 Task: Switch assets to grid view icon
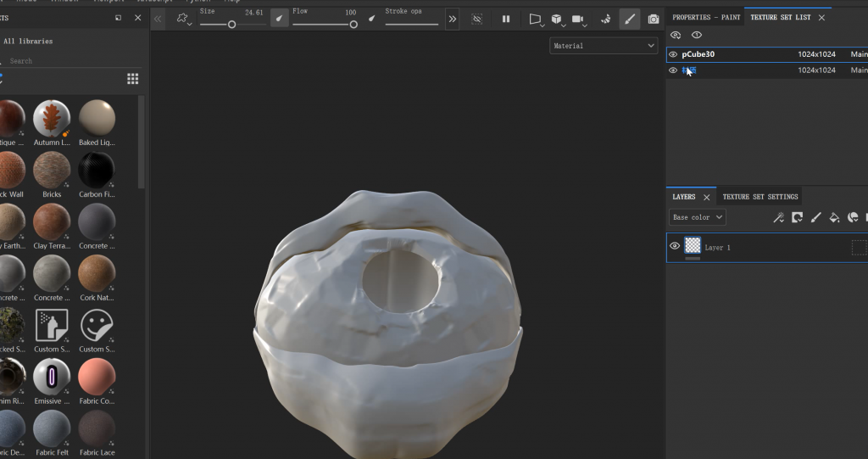pyautogui.click(x=133, y=79)
